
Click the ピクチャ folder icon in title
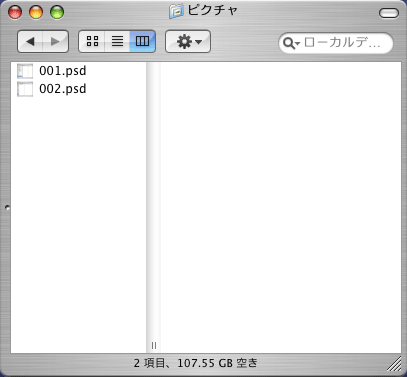(x=176, y=11)
